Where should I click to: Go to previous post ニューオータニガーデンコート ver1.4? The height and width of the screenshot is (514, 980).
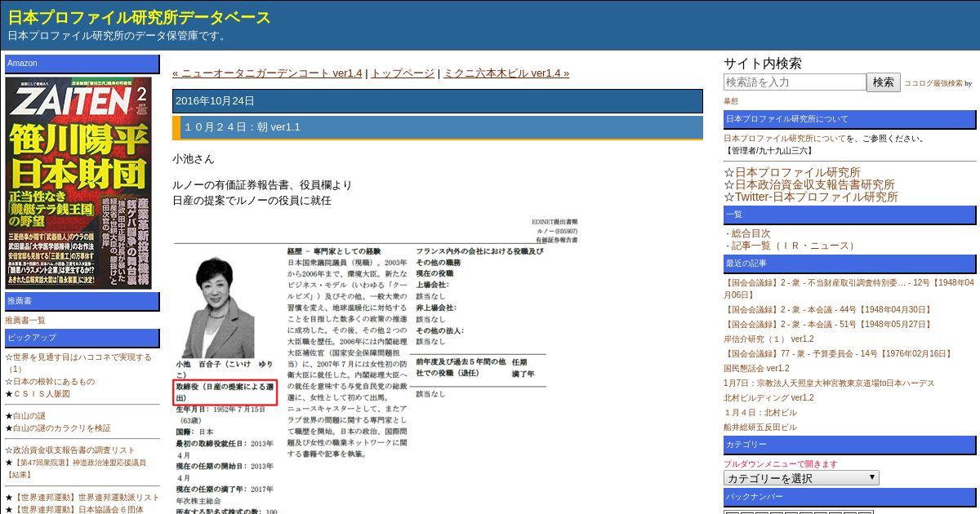(x=267, y=73)
